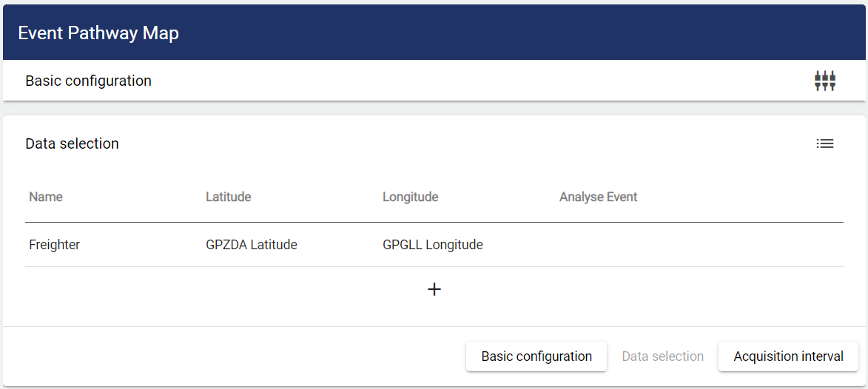The width and height of the screenshot is (868, 389).
Task: Go to Basic configuration using bottom button
Action: coord(536,356)
